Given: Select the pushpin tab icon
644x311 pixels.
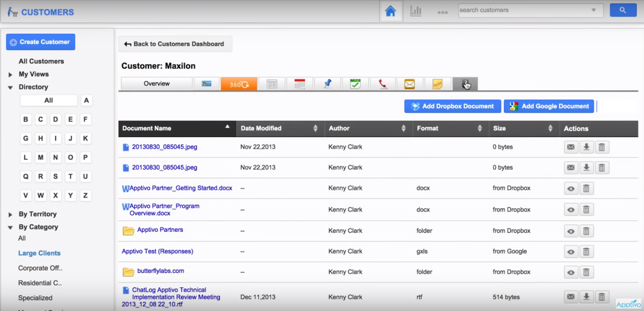Looking at the screenshot, I should tap(327, 84).
